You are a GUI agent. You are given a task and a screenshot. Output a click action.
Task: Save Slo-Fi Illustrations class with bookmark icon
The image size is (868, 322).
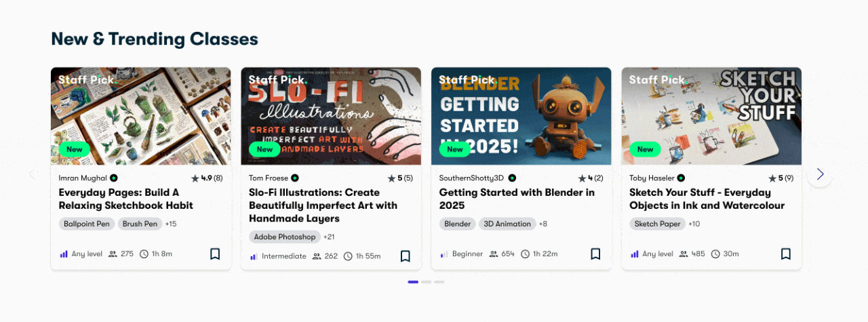[406, 256]
